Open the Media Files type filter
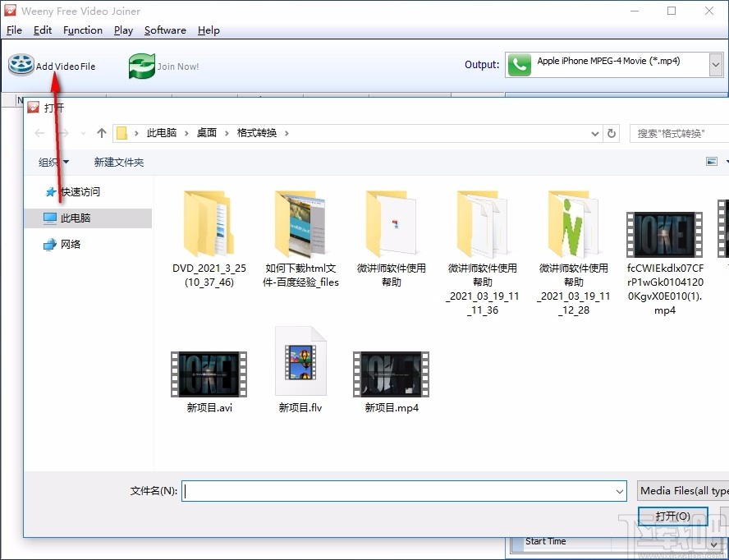This screenshot has width=729, height=560. [x=683, y=490]
